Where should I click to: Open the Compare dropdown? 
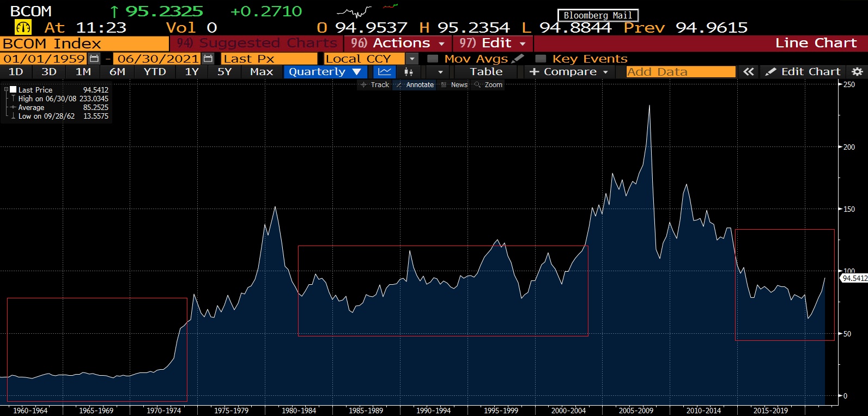tap(569, 72)
